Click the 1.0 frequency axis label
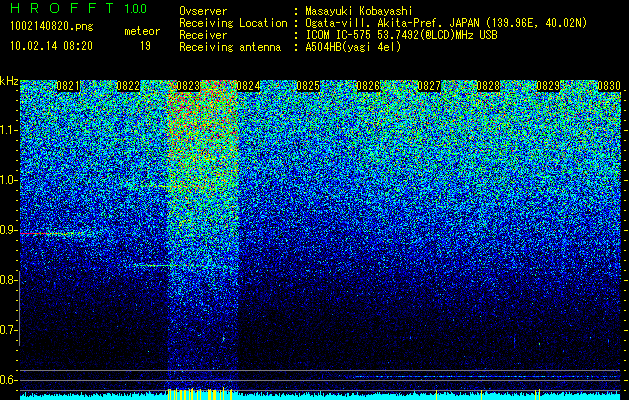Screen dimensions: 629x400 8,180
